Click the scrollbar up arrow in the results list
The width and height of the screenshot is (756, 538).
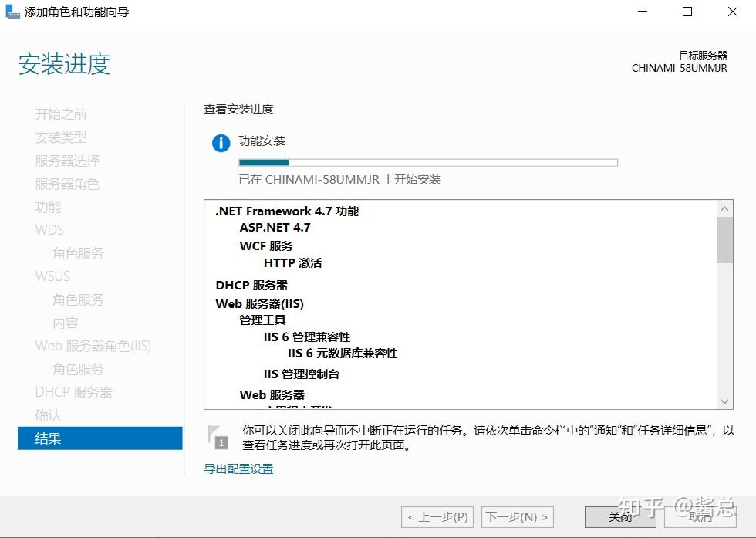coord(724,207)
